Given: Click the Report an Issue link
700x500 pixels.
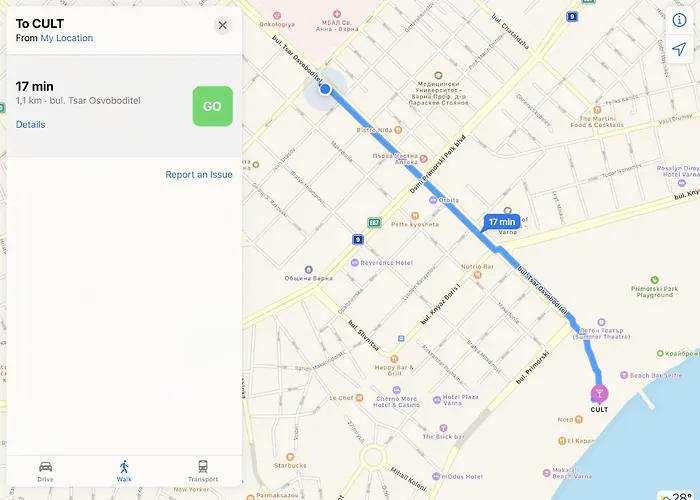Looking at the screenshot, I should pos(199,175).
